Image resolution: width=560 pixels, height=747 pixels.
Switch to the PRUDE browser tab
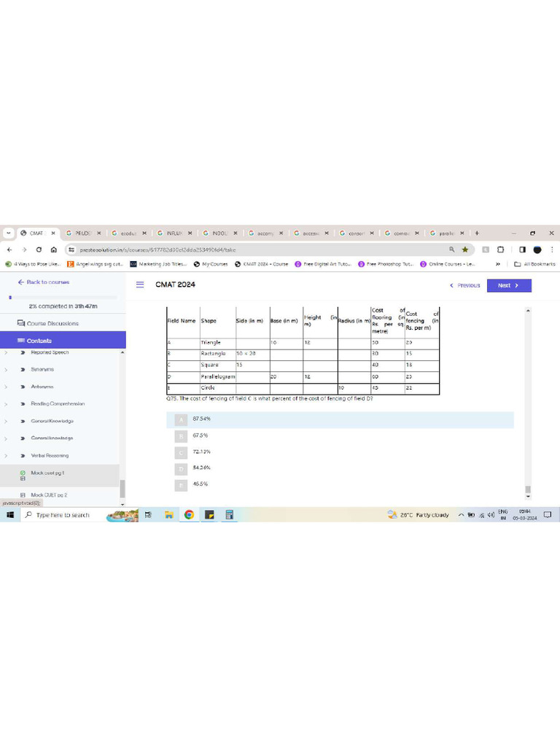tap(83, 233)
